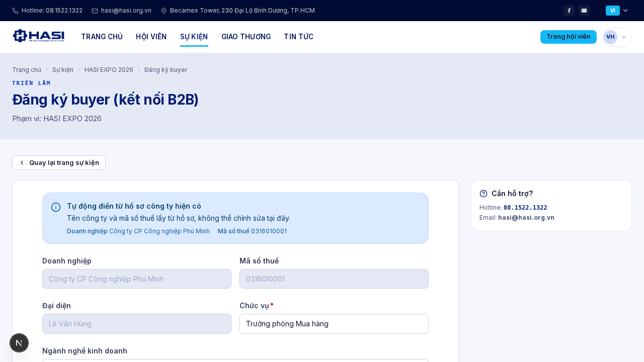Click the Chức vụ input field
This screenshot has width=644, height=362.
tap(334, 324)
